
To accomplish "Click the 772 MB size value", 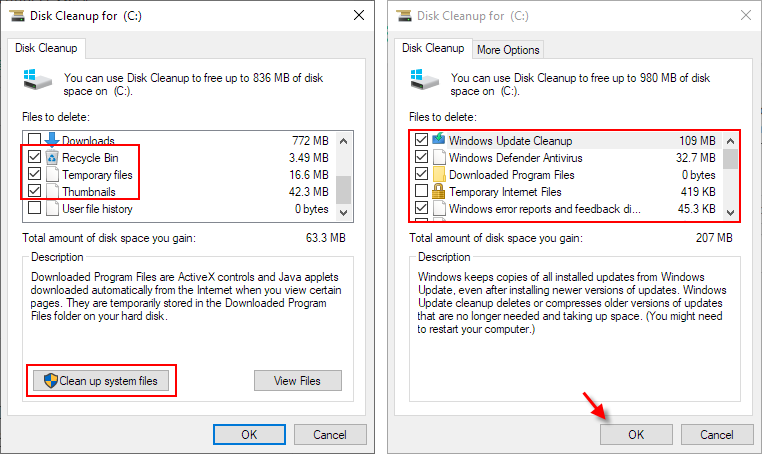I will tap(310, 140).
